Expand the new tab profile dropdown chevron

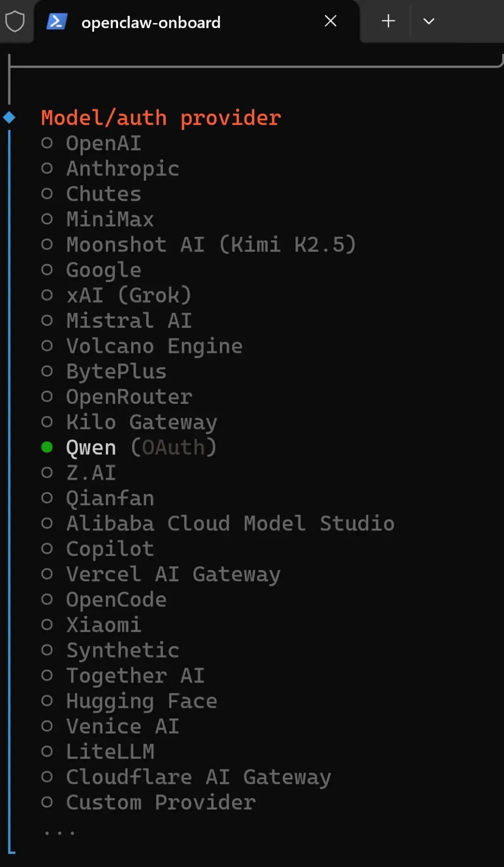pyautogui.click(x=428, y=21)
